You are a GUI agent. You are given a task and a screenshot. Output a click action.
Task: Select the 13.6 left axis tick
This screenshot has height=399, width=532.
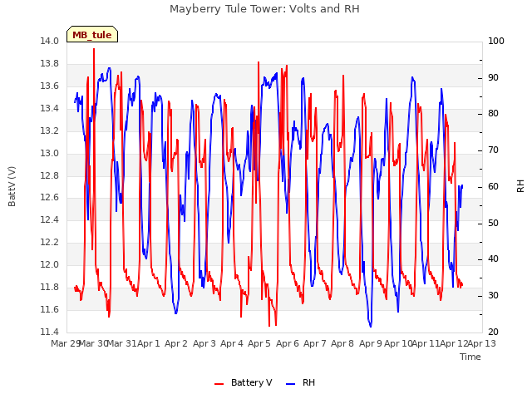pos(50,86)
